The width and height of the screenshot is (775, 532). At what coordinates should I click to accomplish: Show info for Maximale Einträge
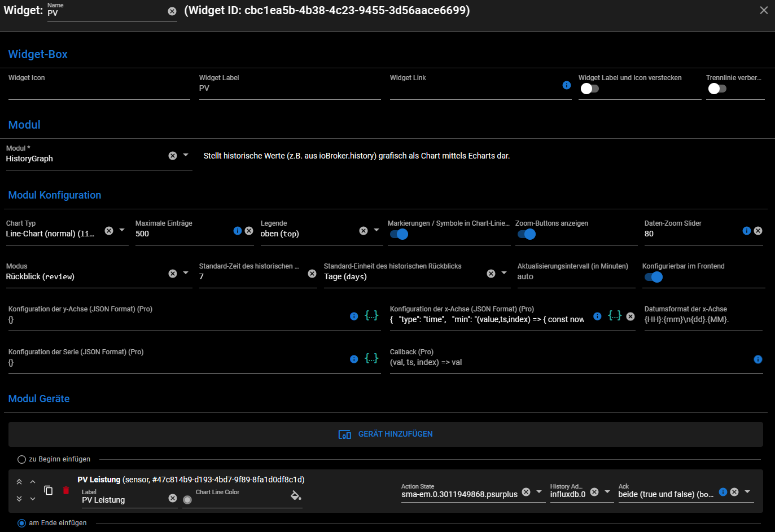(238, 231)
